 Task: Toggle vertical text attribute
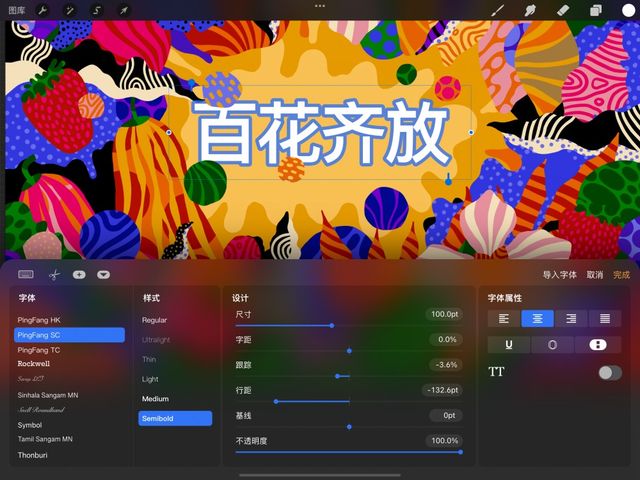(598, 345)
